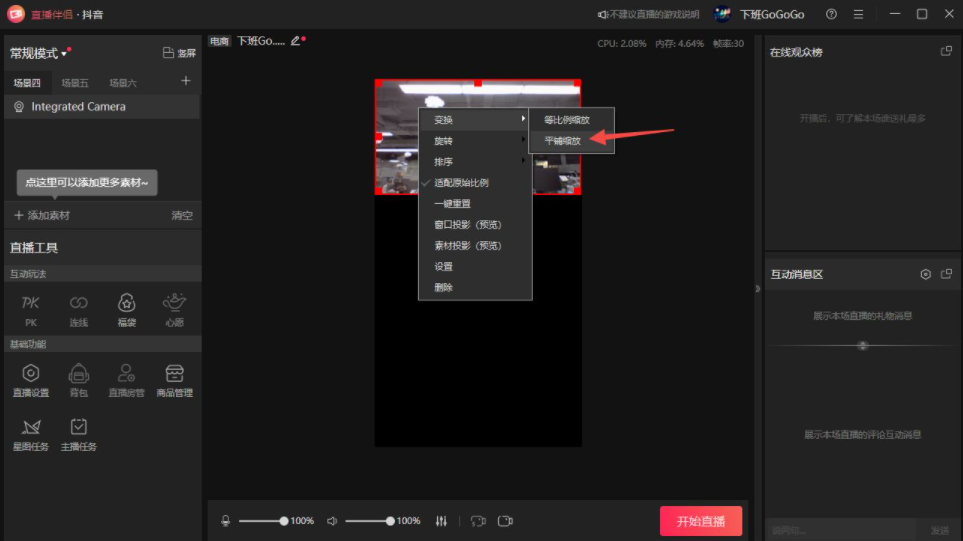Switch to the 场景五 tab
The image size is (963, 541).
click(x=75, y=83)
